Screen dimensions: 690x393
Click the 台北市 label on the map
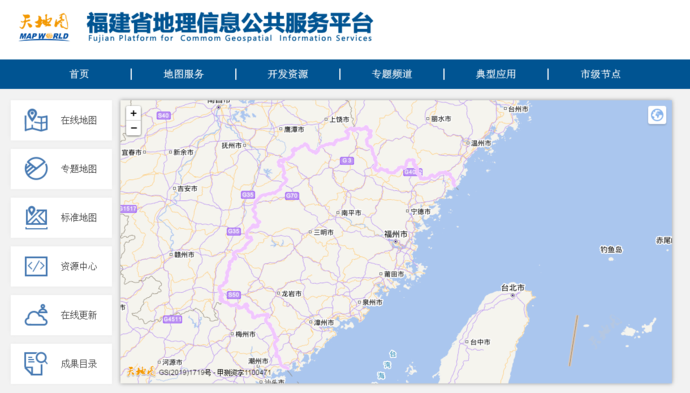coord(513,287)
